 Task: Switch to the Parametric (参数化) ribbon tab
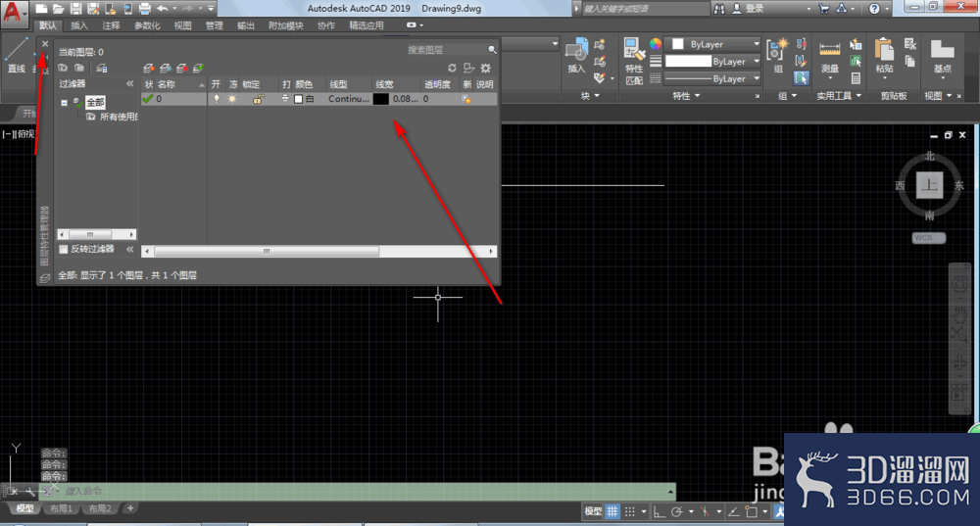pyautogui.click(x=148, y=25)
